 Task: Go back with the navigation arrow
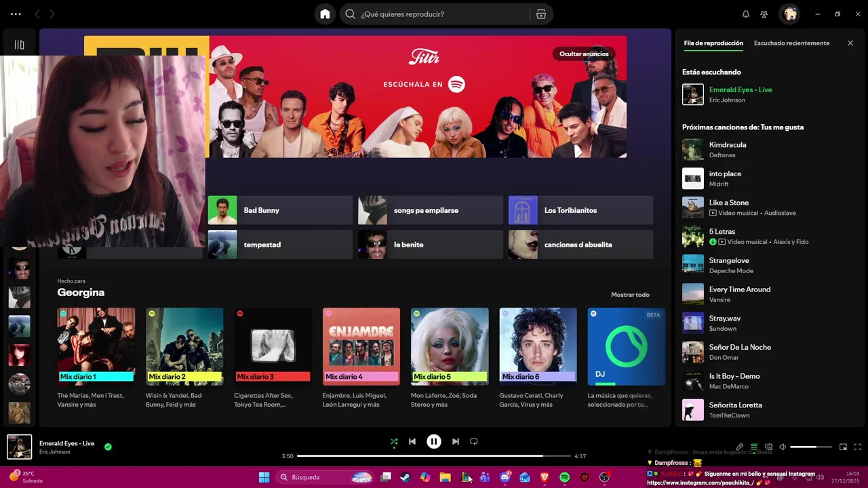[37, 14]
